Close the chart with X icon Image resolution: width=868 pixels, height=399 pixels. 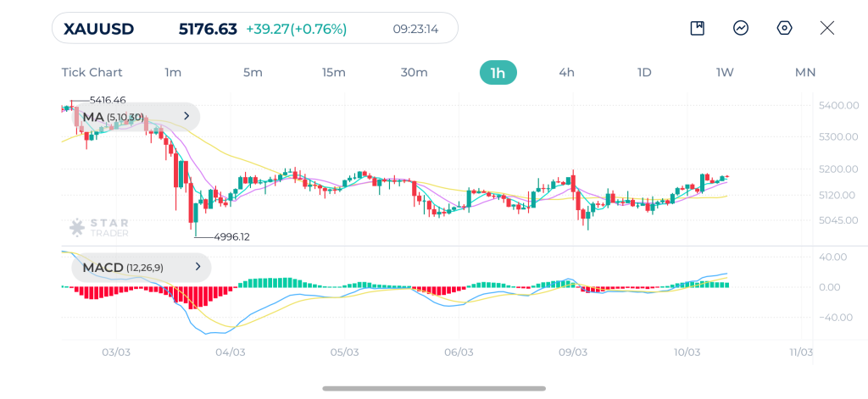pos(827,28)
